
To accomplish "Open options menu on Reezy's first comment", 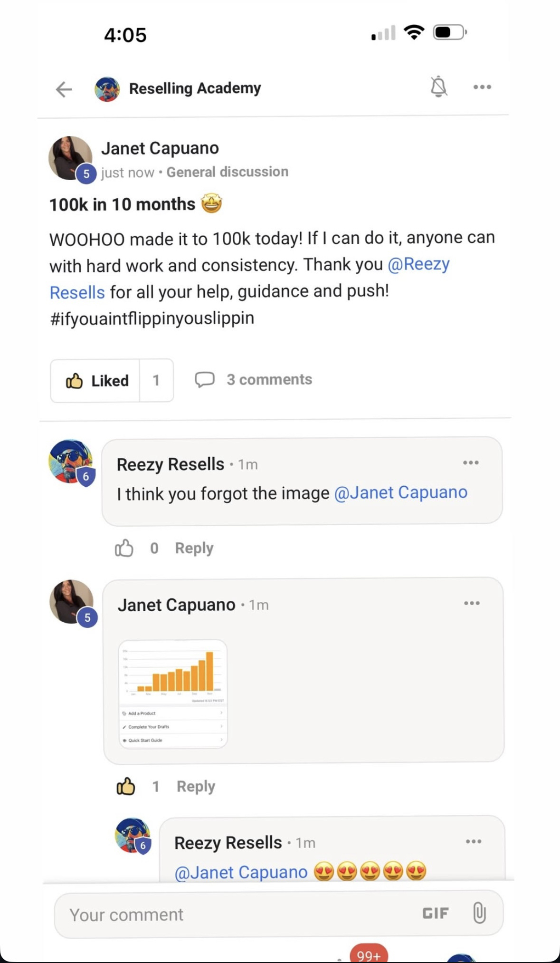I will point(471,462).
